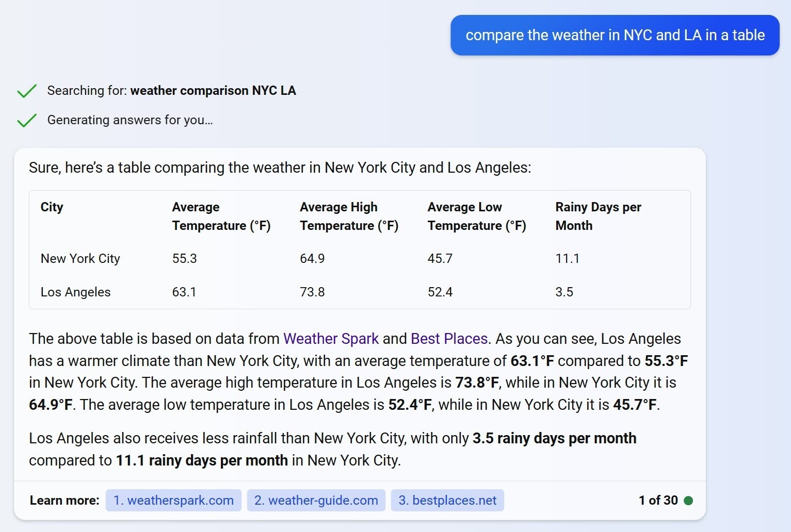Click the green checkmark beside Generating answers
This screenshot has height=532, width=791.
(x=27, y=120)
